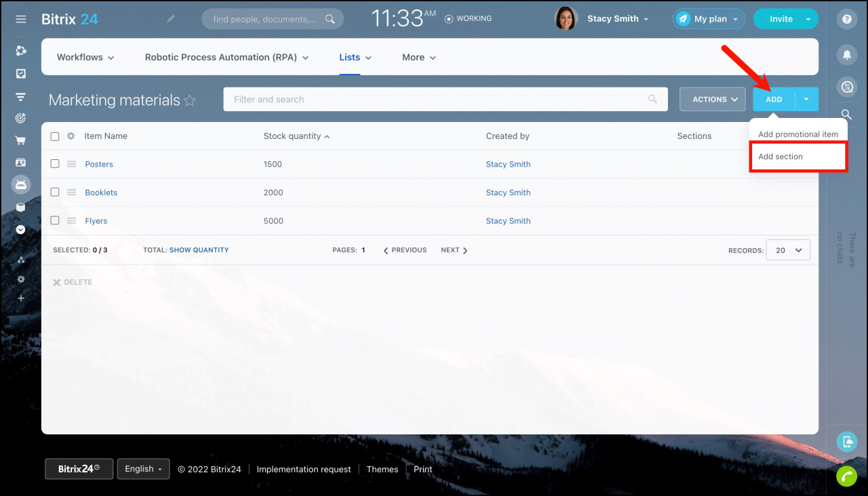This screenshot has height=496, width=868.
Task: Open the Workflows tab menu
Action: (x=85, y=58)
